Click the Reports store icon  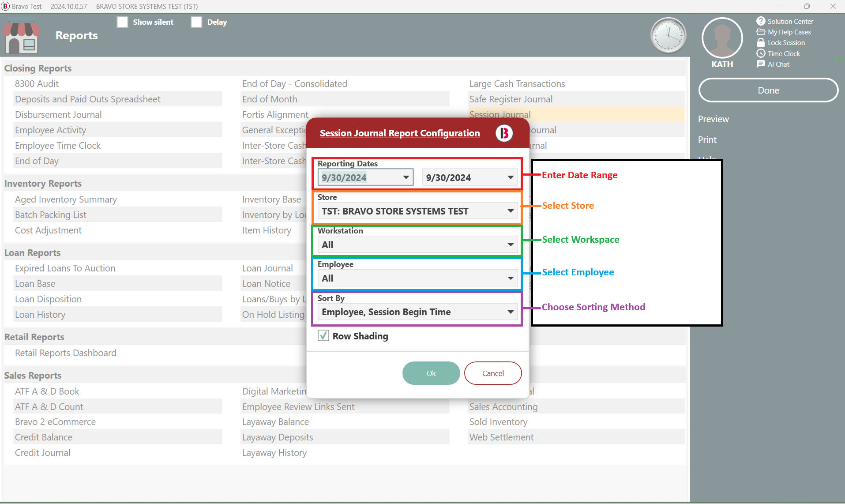click(x=21, y=36)
